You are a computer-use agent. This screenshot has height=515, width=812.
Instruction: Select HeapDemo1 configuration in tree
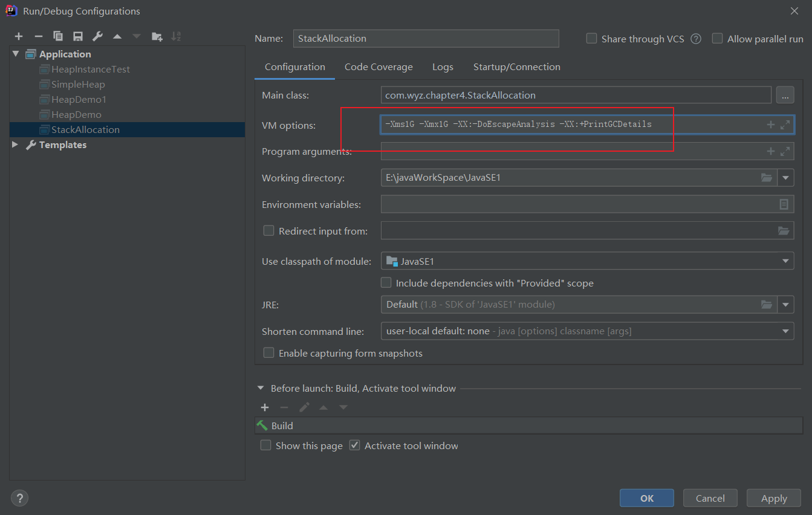click(78, 99)
